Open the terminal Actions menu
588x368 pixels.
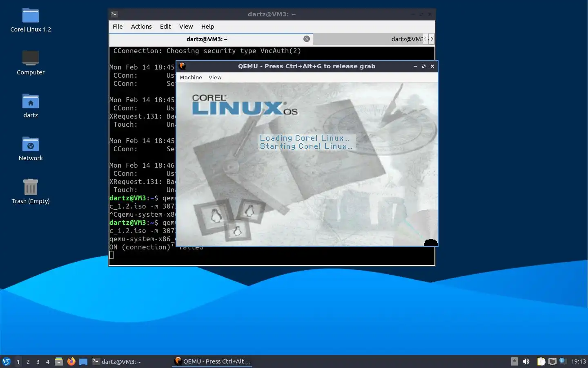pos(141,27)
